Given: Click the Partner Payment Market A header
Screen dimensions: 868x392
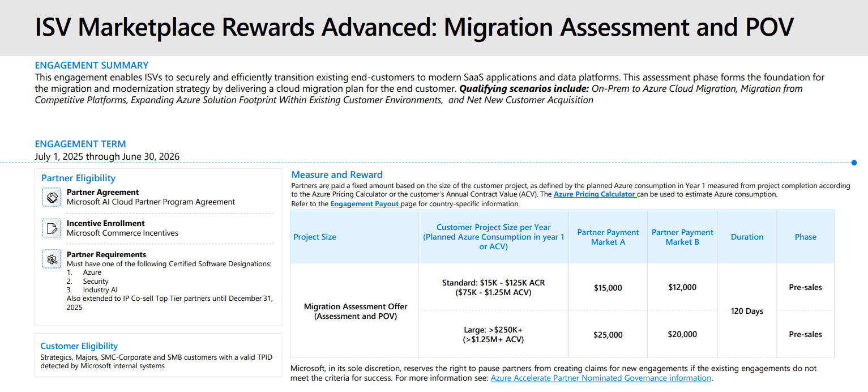Looking at the screenshot, I should click(608, 237).
